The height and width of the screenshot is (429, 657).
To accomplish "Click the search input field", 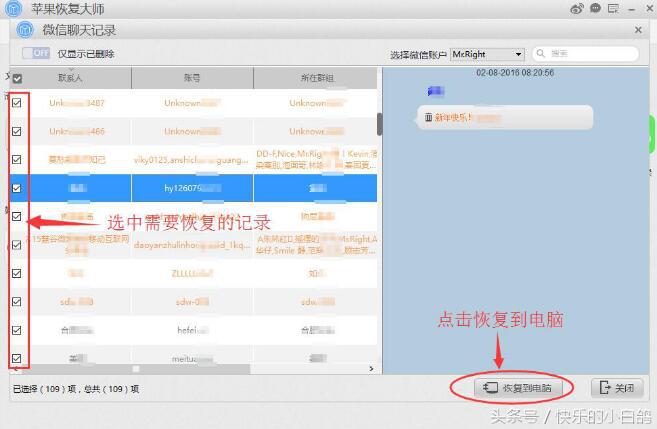I will point(586,54).
